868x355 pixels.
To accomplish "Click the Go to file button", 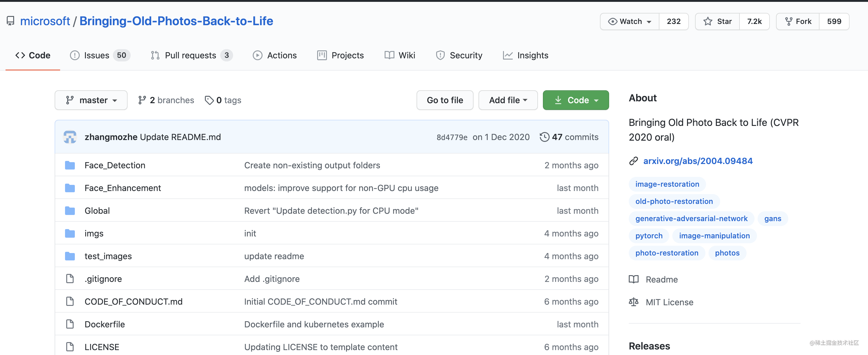I will pyautogui.click(x=445, y=100).
